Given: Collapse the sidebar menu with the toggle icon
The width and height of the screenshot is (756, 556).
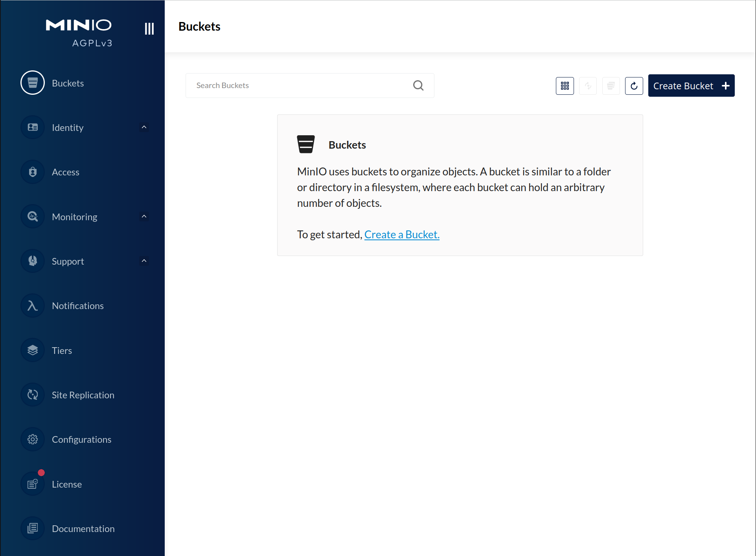Looking at the screenshot, I should [x=149, y=28].
